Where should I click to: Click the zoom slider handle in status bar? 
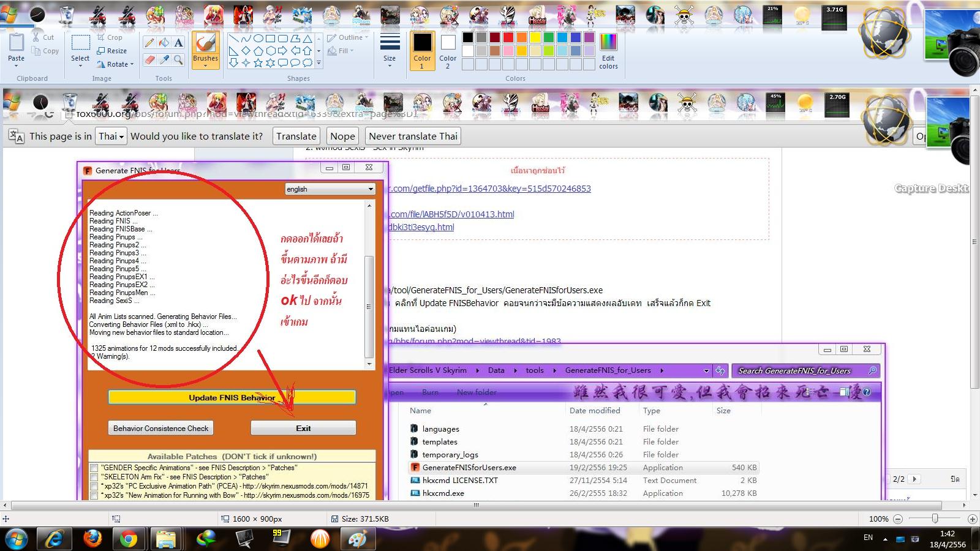coord(935,519)
